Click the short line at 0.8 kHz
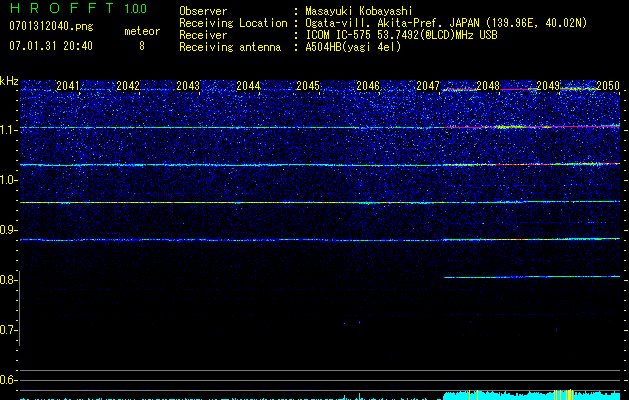629x400 pixels. (x=530, y=277)
